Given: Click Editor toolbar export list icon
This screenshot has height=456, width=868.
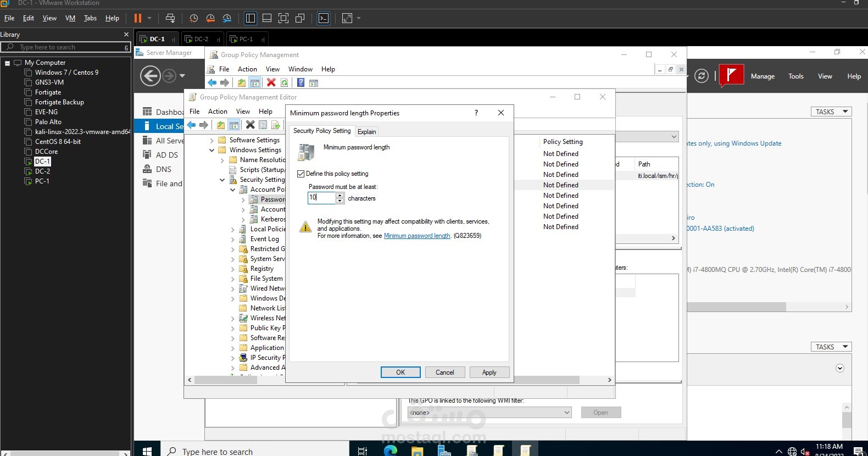Looking at the screenshot, I should pos(276,125).
